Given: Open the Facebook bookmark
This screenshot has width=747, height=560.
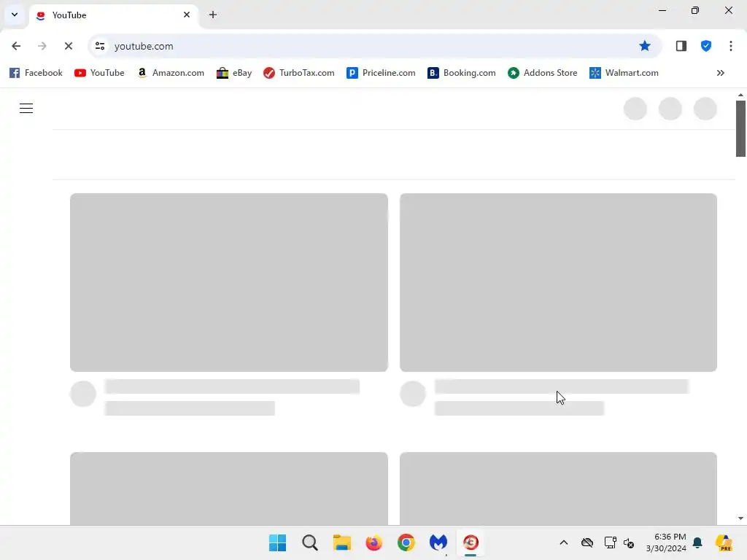Looking at the screenshot, I should click(x=36, y=73).
